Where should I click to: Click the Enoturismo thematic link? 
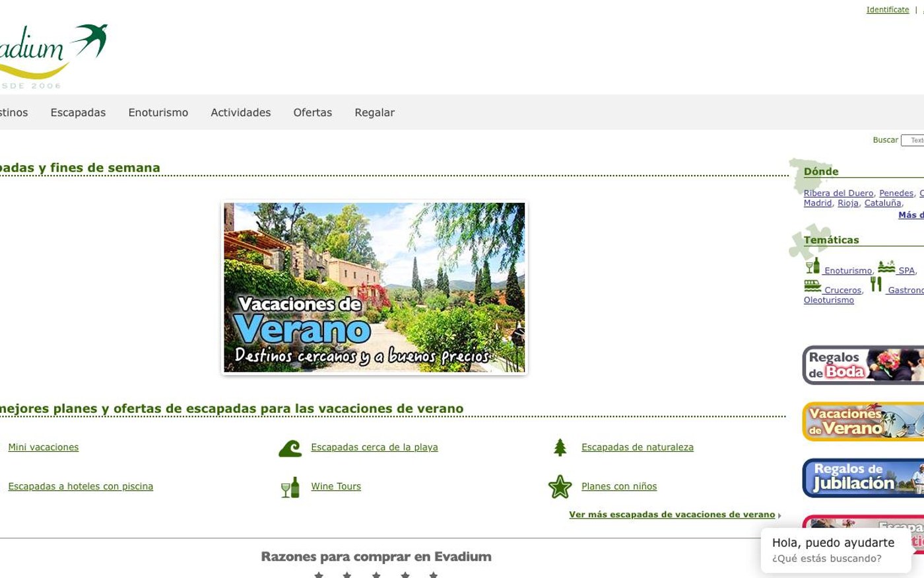[848, 271]
